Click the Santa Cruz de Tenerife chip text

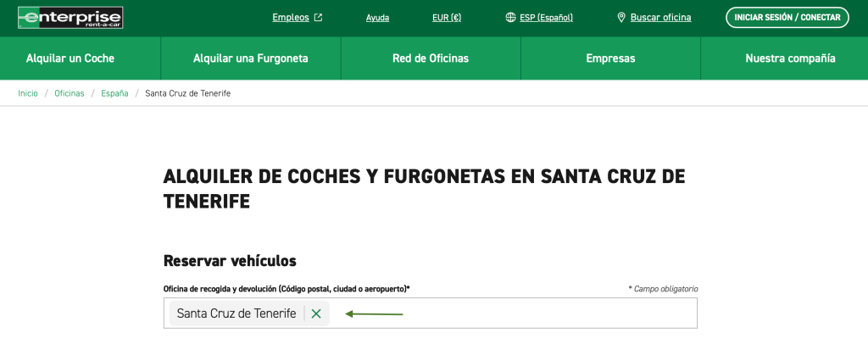(x=236, y=313)
